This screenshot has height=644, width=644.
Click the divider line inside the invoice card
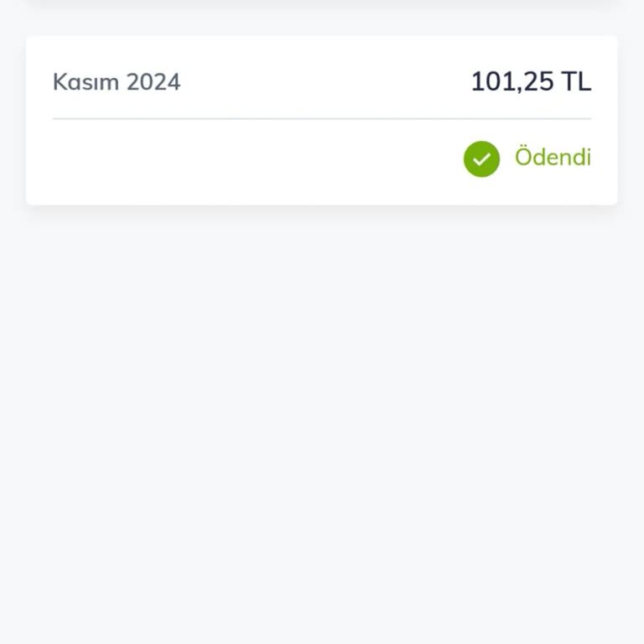pos(321,119)
